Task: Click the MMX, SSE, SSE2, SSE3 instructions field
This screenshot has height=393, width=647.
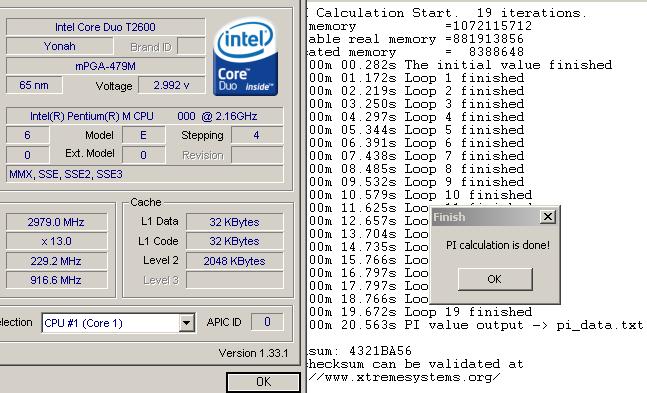Action: click(x=144, y=174)
